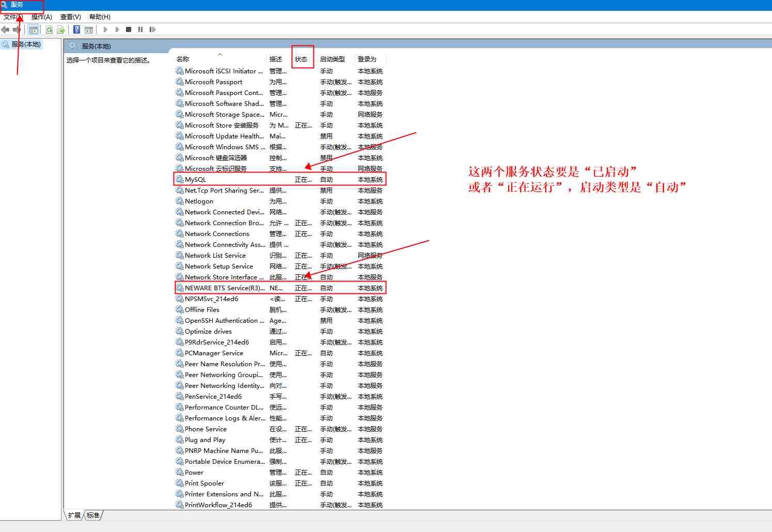Select the Microsoft Passport Container service
This screenshot has height=532, width=772.
click(279, 92)
